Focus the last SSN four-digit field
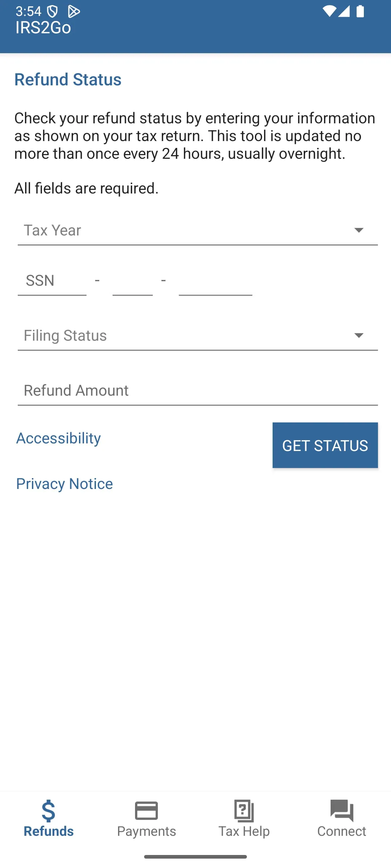The image size is (391, 868). point(215,281)
